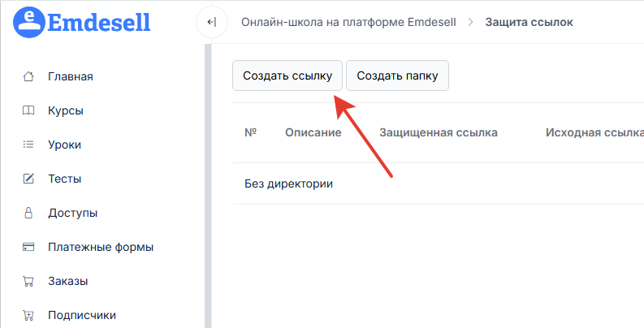This screenshot has width=644, height=328.
Task: Click the home icon beside Главная
Action: pos(28,77)
